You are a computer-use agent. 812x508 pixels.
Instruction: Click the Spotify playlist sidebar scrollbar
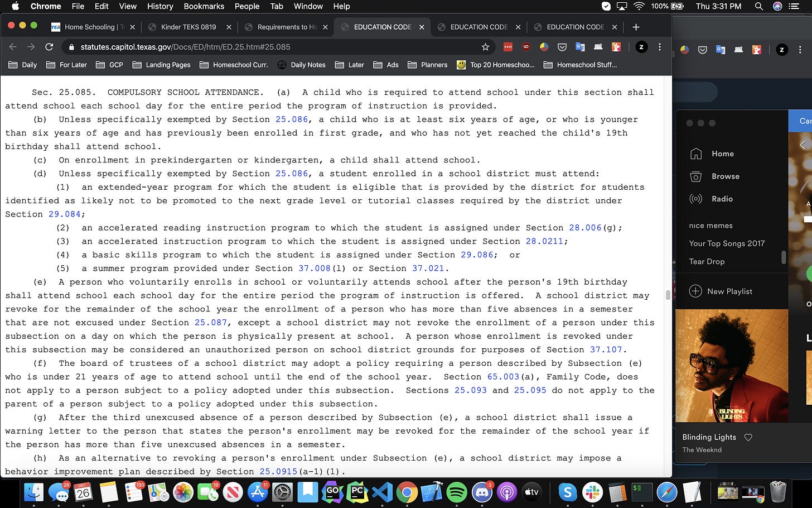tap(784, 257)
